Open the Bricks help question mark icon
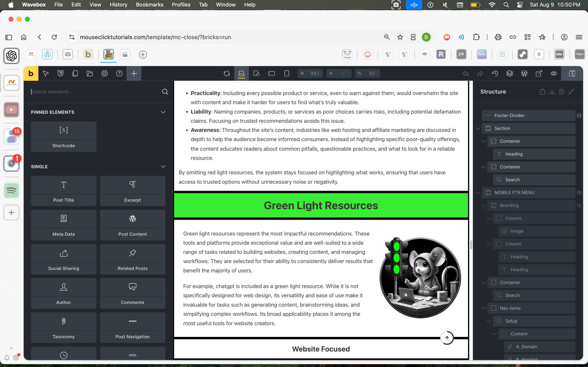Screen dimensions: 588x367 (x=119, y=74)
